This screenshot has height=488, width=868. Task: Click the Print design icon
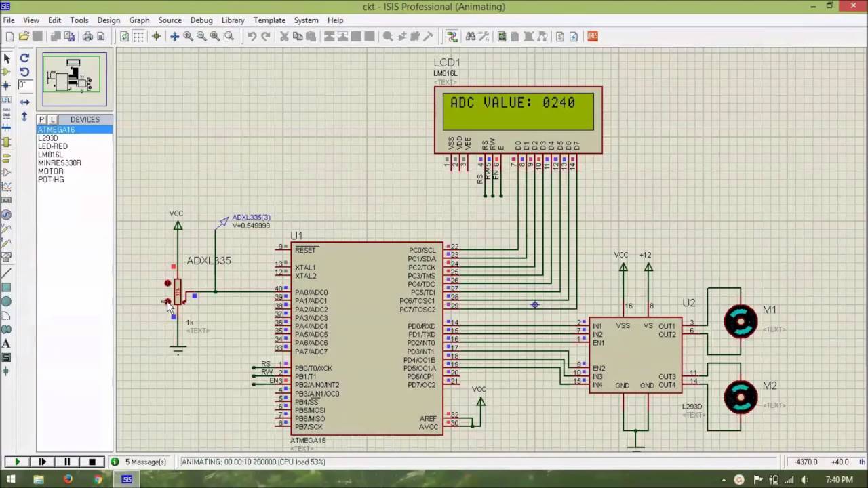(x=87, y=37)
